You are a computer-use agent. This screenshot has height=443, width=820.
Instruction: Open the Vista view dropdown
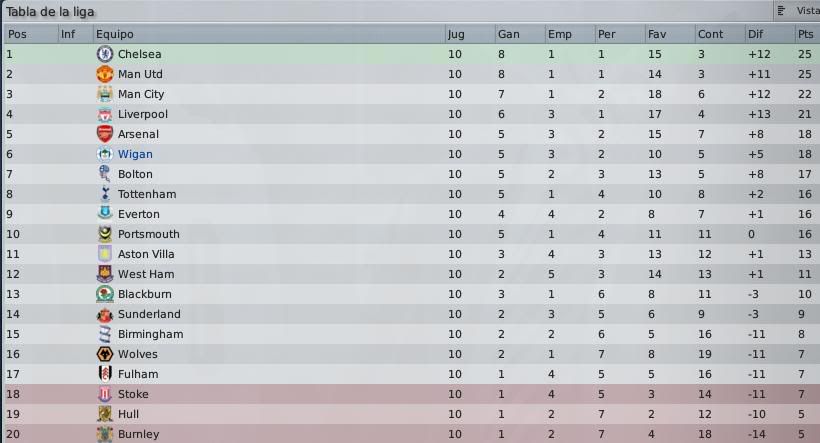[797, 10]
